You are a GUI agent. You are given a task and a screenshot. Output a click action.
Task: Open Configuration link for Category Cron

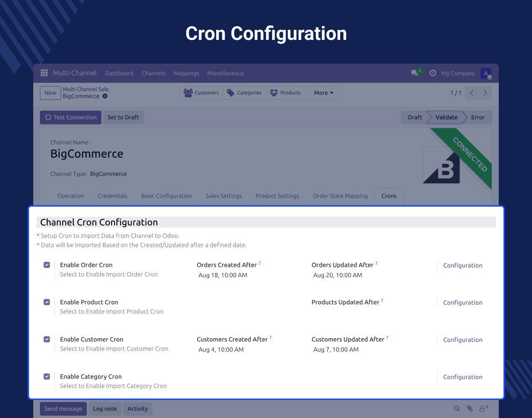click(x=463, y=377)
